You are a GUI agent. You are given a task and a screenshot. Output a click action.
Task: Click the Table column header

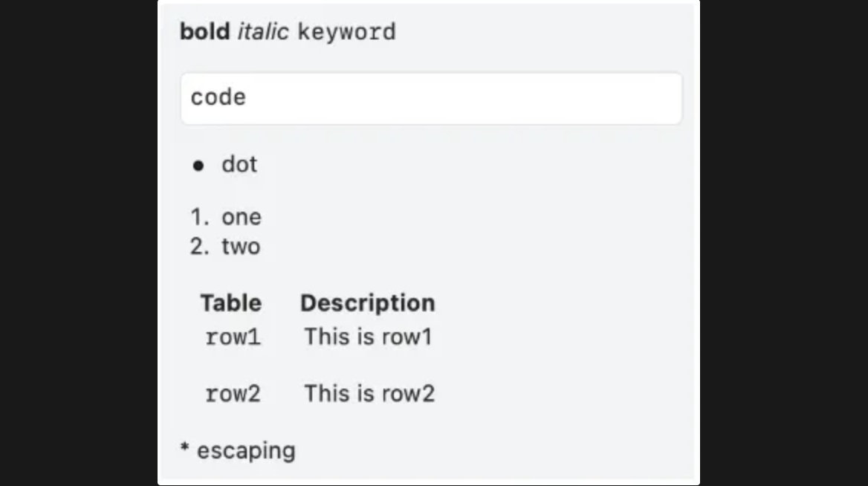(x=230, y=303)
